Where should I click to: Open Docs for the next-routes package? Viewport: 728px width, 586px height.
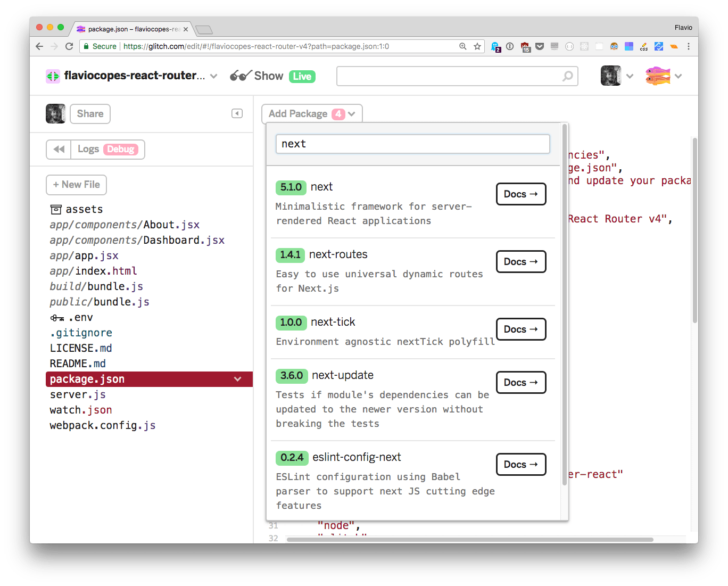(x=520, y=261)
